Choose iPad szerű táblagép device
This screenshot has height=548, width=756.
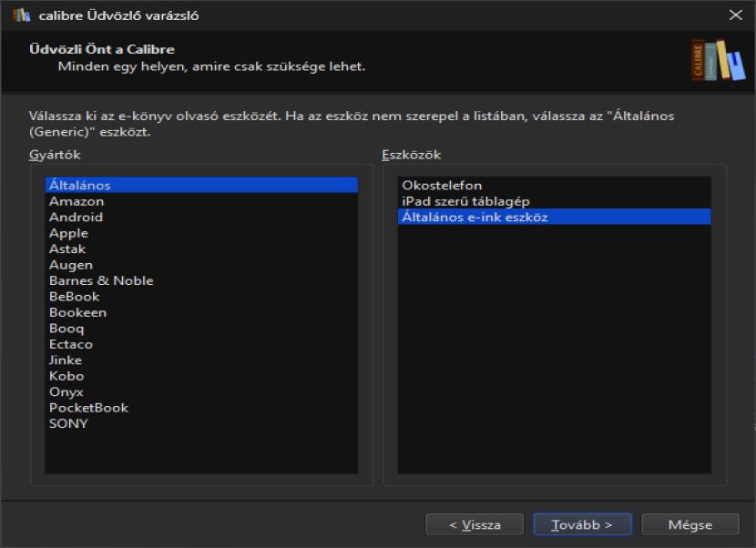click(555, 201)
